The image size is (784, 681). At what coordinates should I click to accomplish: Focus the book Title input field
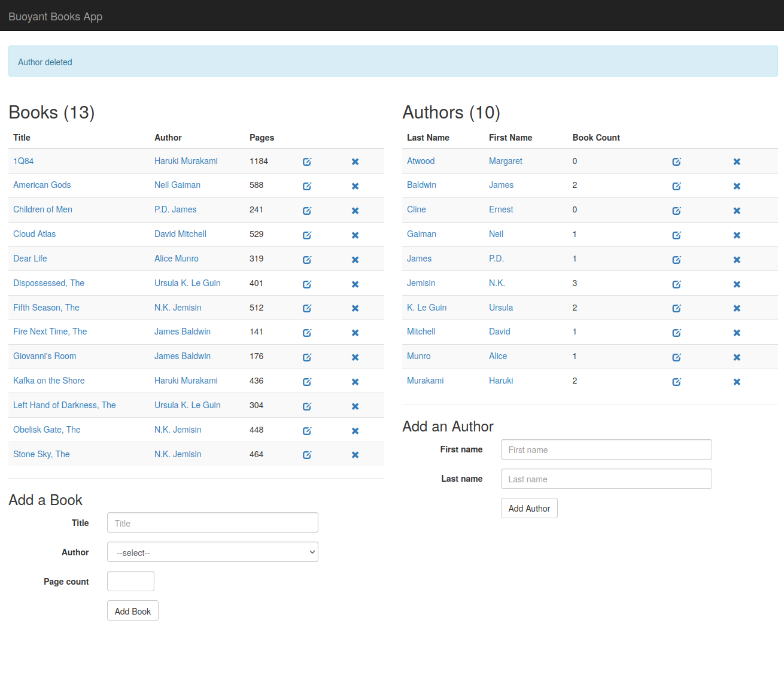coord(212,522)
